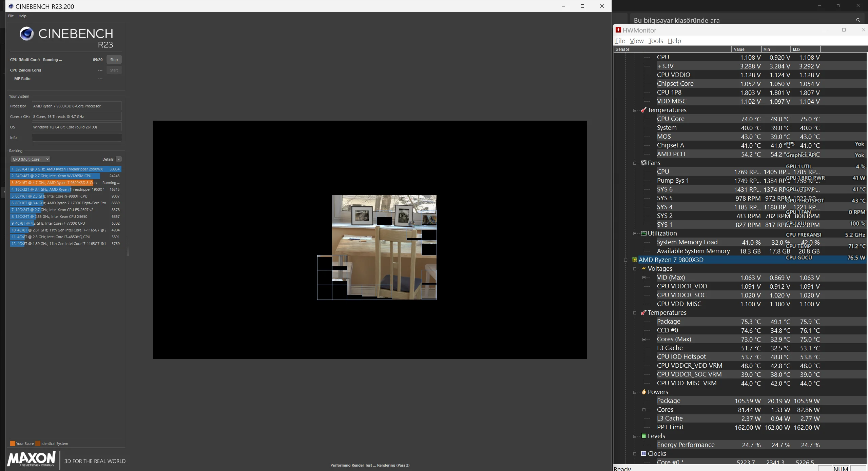
Task: Click the Clocks category icon
Action: click(643, 454)
